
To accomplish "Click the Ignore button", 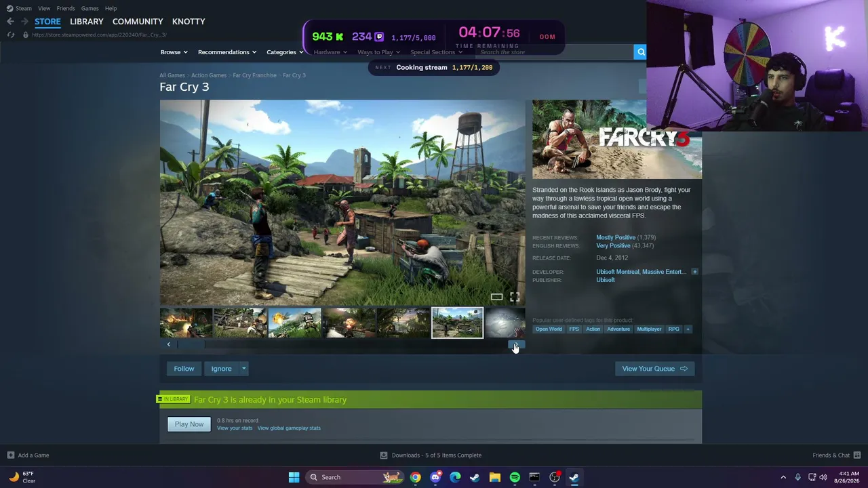I will 221,369.
